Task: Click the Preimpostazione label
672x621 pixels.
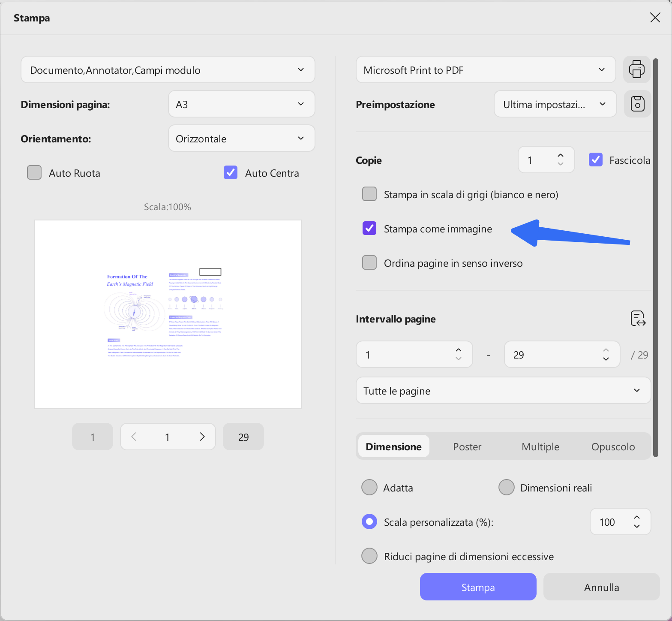Action: tap(395, 104)
